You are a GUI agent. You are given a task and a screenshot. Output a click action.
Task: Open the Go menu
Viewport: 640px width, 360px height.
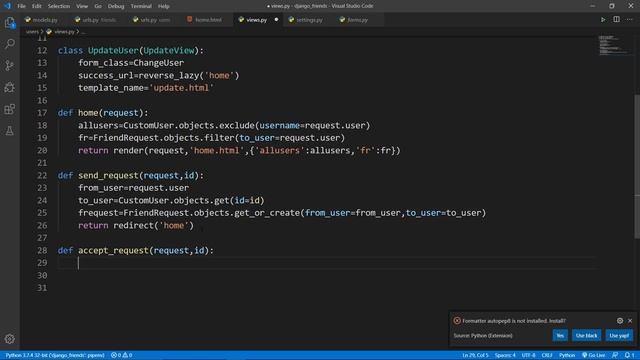tap(98, 6)
